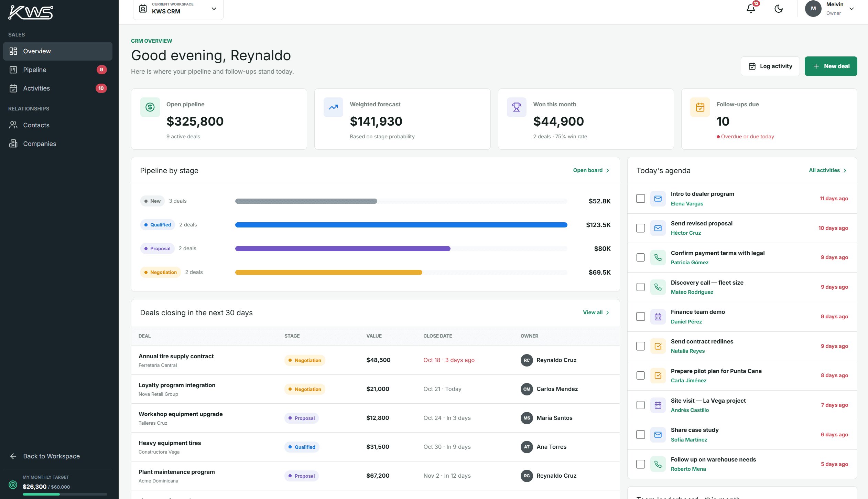Screen dimensions: 868x499
Task: Click the New stage gray bar
Action: click(306, 201)
